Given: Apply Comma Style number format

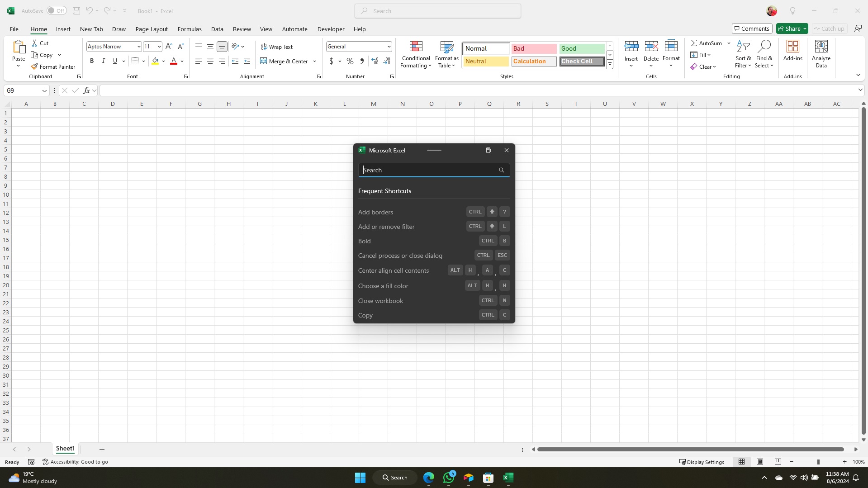Looking at the screenshot, I should point(362,61).
